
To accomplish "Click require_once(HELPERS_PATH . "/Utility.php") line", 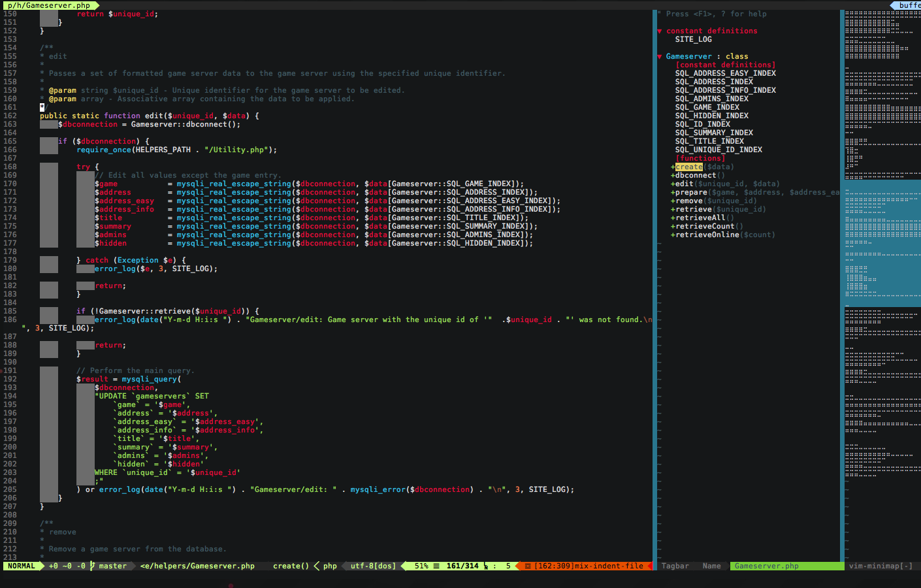I will pos(177,150).
